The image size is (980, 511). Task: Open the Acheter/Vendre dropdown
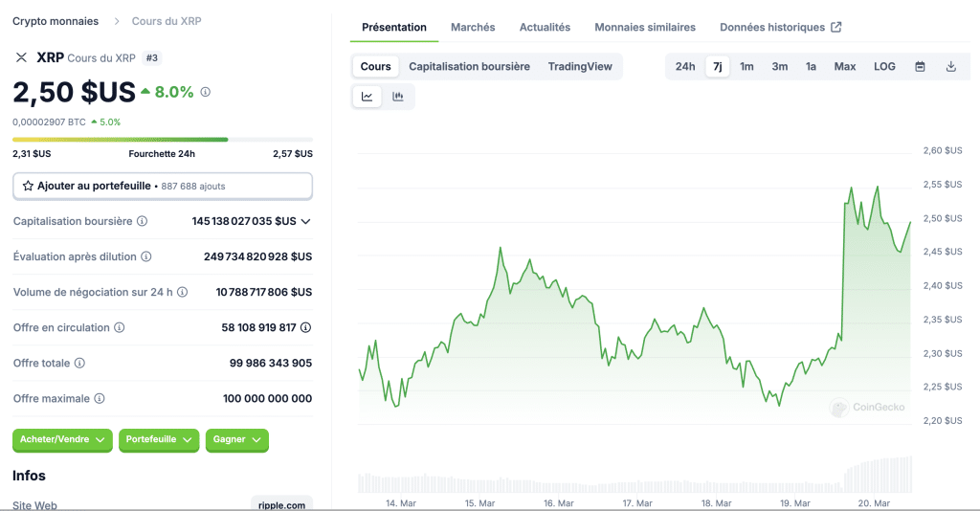point(62,440)
